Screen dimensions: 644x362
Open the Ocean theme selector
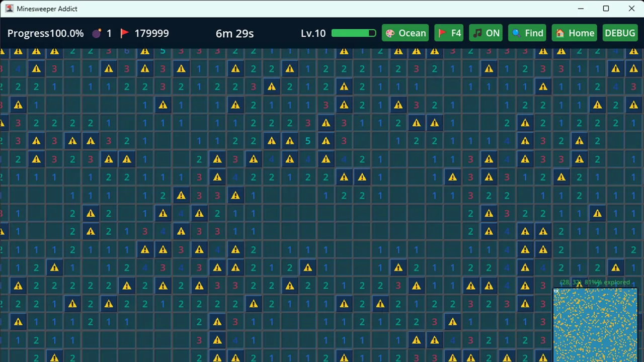point(406,33)
